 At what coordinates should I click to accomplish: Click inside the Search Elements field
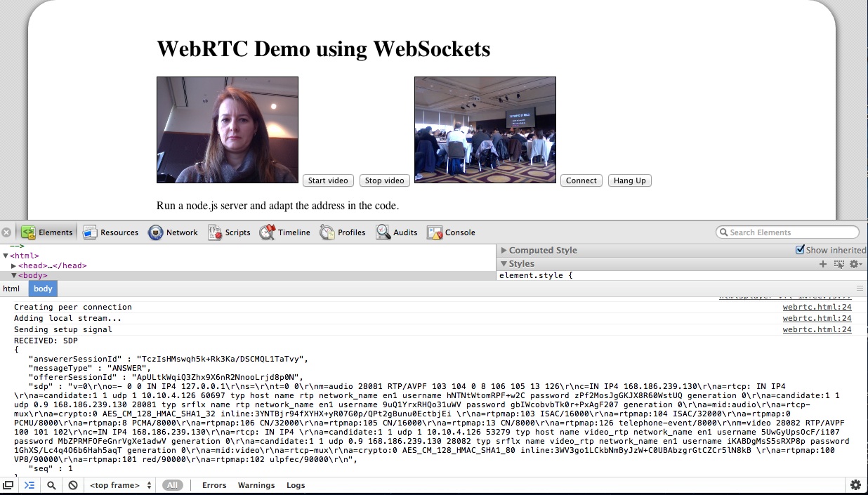pos(787,232)
